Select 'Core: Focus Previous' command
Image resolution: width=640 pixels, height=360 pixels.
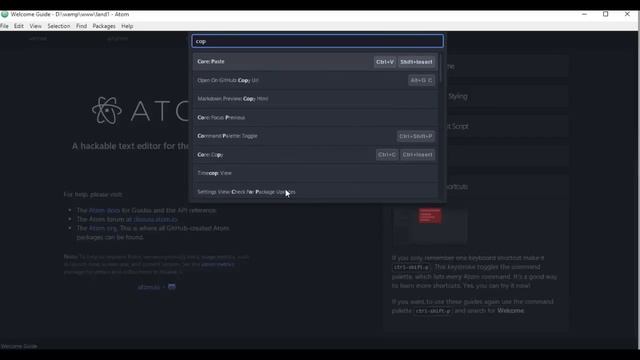(x=315, y=118)
